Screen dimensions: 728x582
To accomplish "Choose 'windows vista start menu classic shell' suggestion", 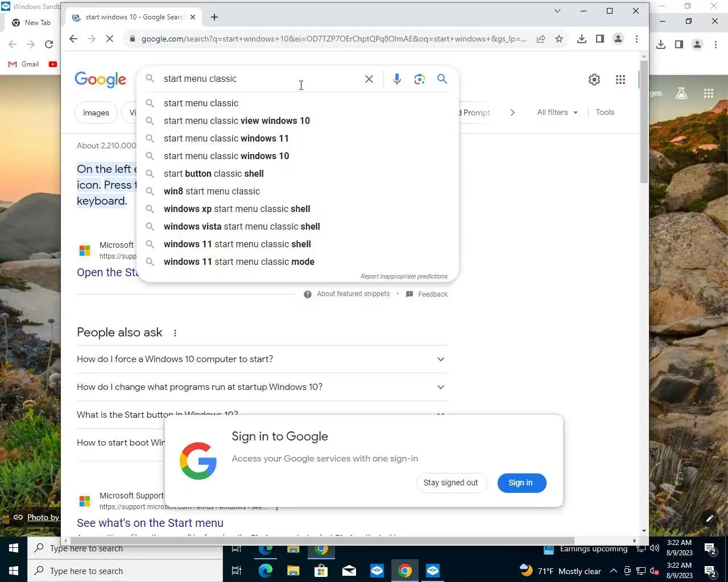I will point(297,226).
